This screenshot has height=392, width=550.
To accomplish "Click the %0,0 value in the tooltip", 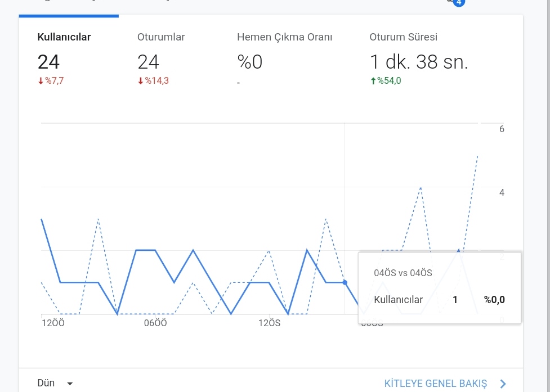I will pyautogui.click(x=494, y=300).
